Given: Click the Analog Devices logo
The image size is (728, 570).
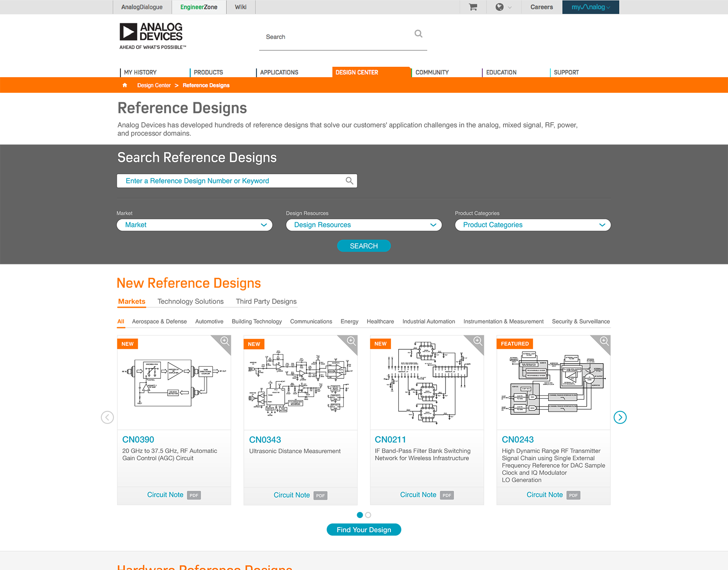Looking at the screenshot, I should pos(153,36).
